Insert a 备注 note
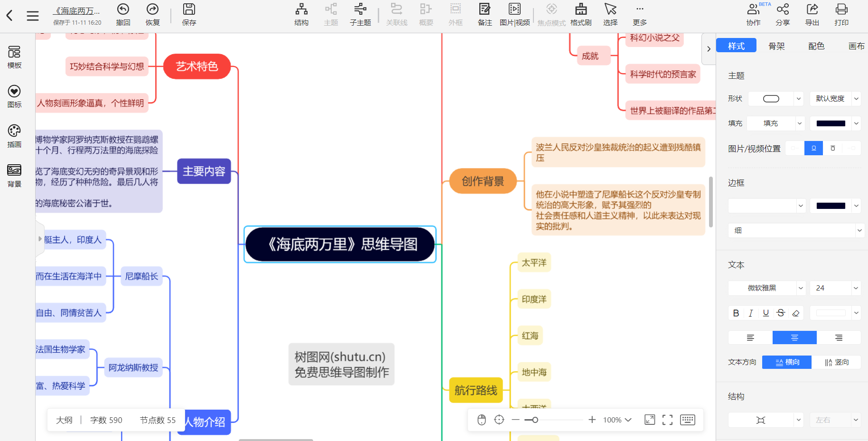 pos(485,14)
